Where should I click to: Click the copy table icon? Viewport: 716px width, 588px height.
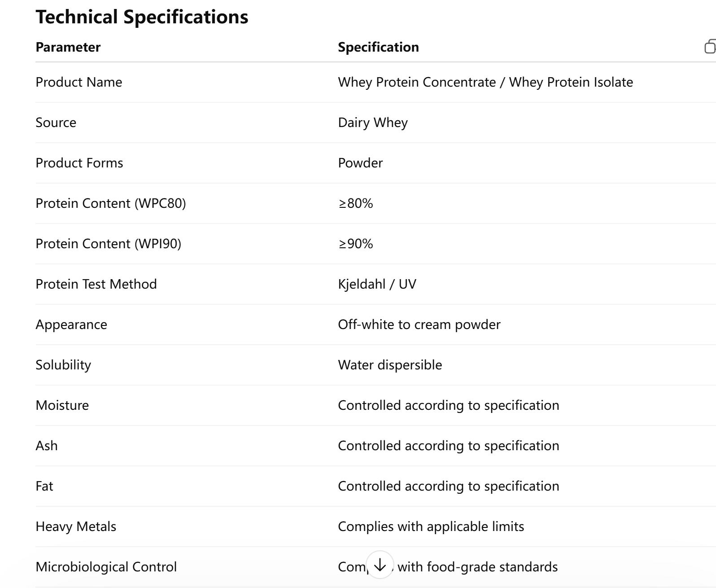click(710, 47)
